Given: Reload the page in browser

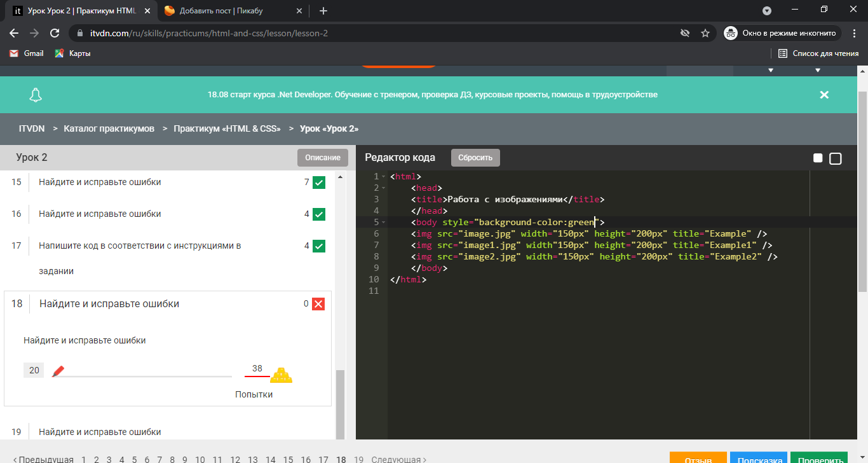Looking at the screenshot, I should click(55, 33).
